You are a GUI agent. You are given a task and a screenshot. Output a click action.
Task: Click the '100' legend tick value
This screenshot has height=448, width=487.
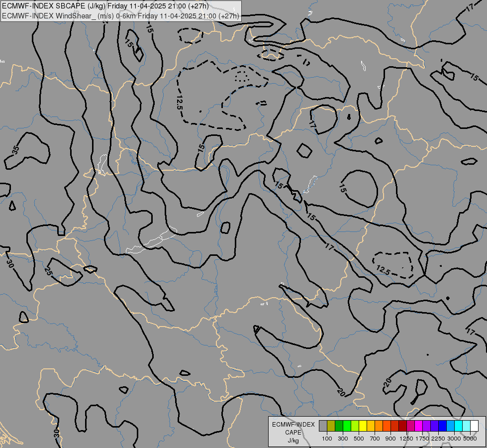[x=327, y=439]
